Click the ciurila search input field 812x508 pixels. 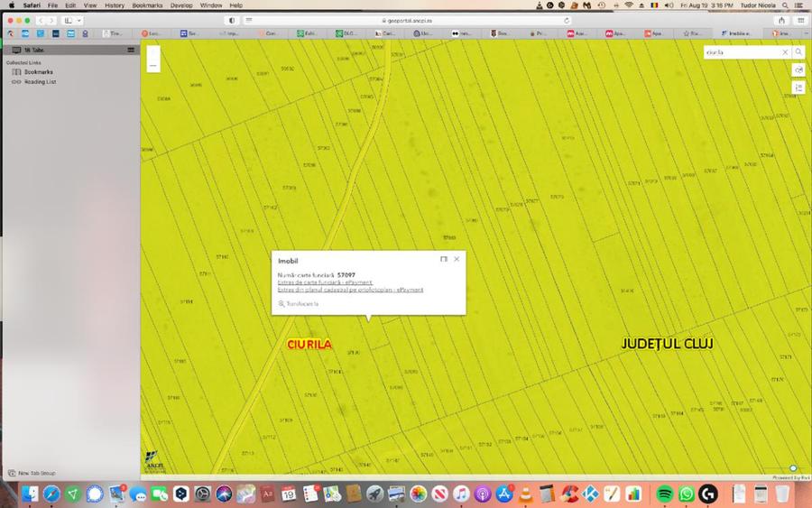(x=743, y=52)
